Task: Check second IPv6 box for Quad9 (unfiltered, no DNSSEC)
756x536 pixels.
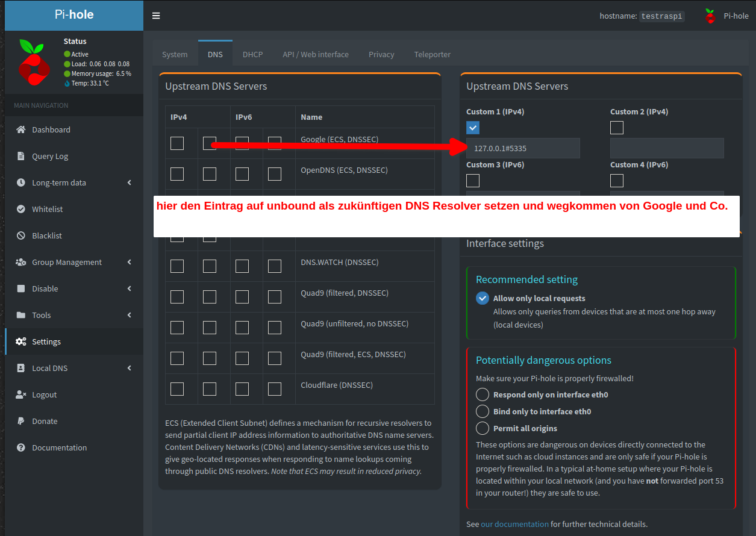Action: pos(275,328)
